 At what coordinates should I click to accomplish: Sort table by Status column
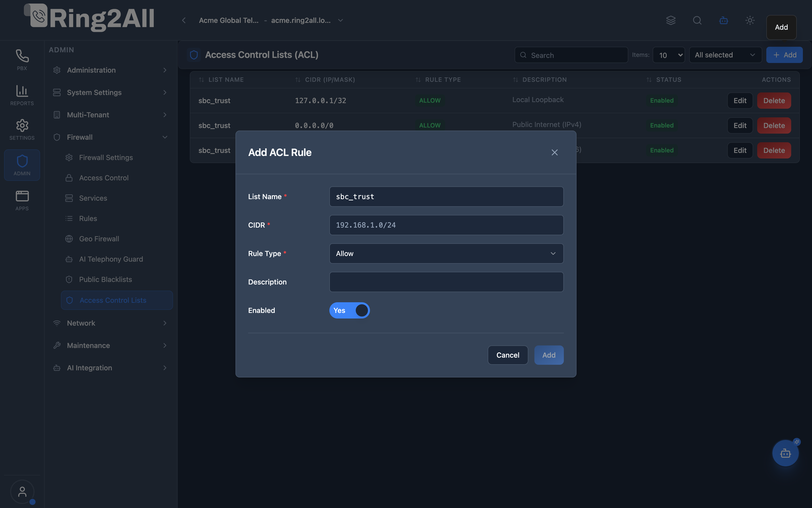point(664,80)
